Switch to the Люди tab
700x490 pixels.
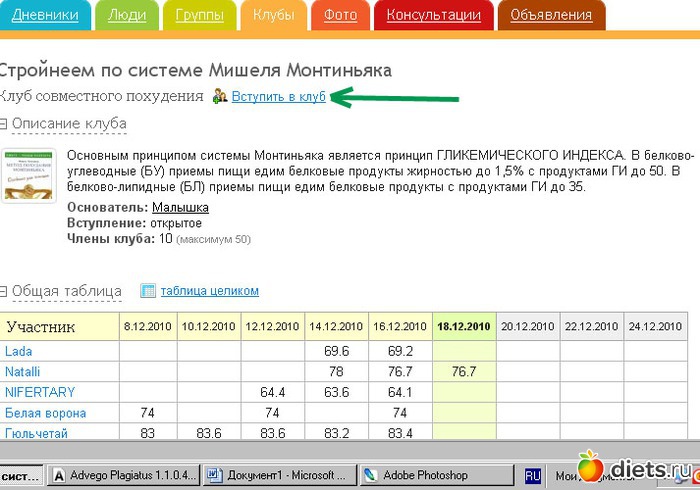coord(126,15)
